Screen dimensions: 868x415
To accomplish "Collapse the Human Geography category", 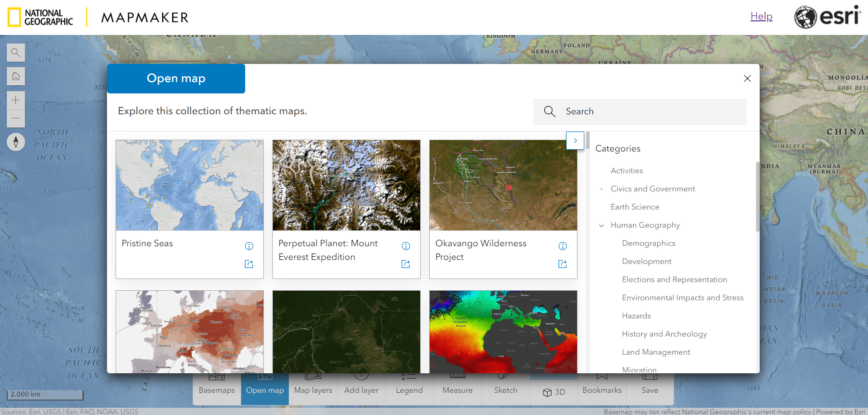I will [601, 225].
